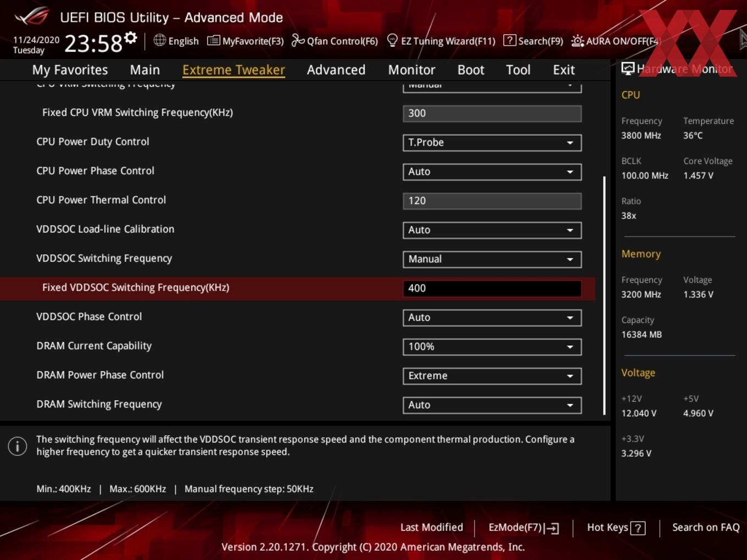Open Hot Keys help
747x560 pixels.
[607, 528]
